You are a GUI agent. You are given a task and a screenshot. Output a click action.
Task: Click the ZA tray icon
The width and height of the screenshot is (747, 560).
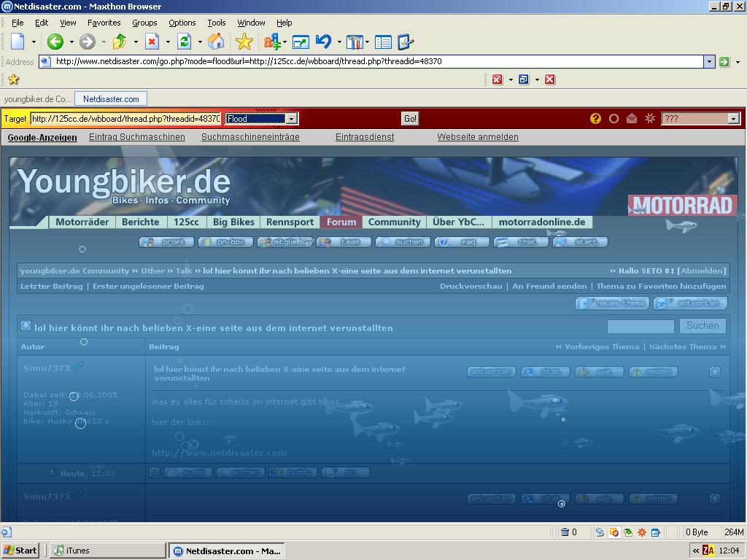708,551
